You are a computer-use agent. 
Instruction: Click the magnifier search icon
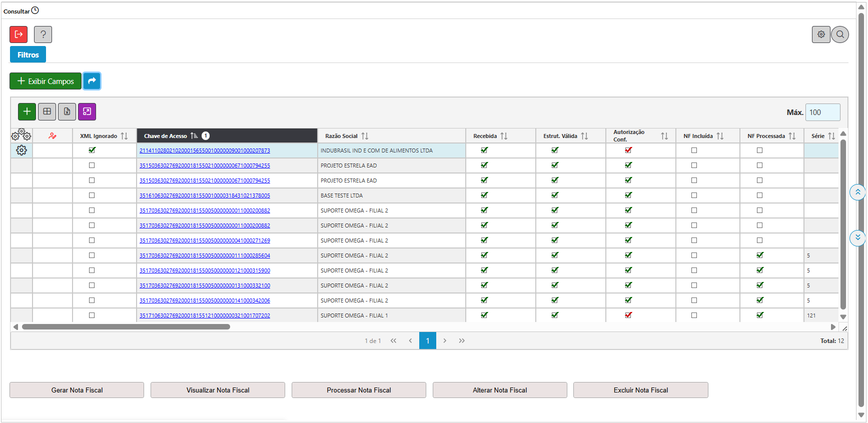pyautogui.click(x=840, y=34)
